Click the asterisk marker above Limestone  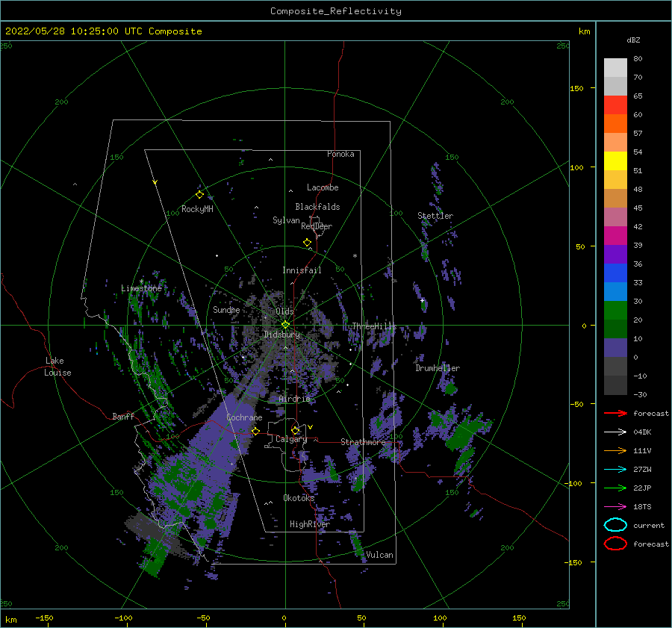[141, 282]
